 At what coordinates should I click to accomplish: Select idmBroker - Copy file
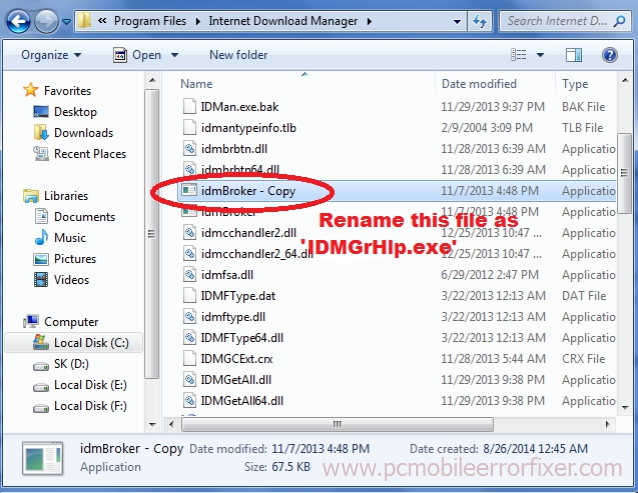click(397, 191)
